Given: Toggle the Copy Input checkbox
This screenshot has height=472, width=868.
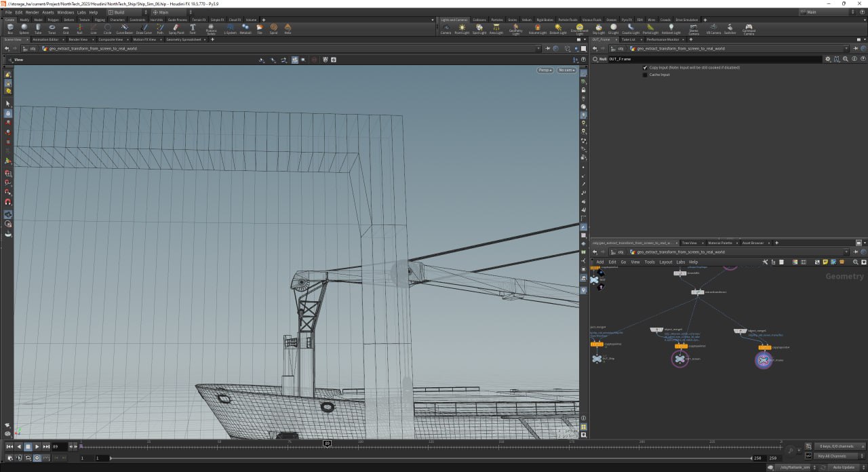Looking at the screenshot, I should 645,68.
